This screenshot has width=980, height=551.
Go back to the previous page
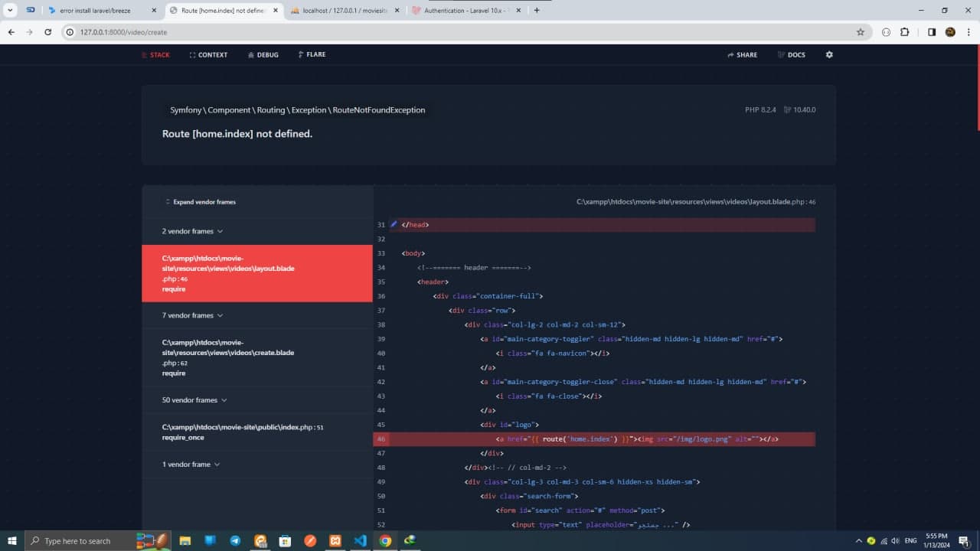point(11,32)
